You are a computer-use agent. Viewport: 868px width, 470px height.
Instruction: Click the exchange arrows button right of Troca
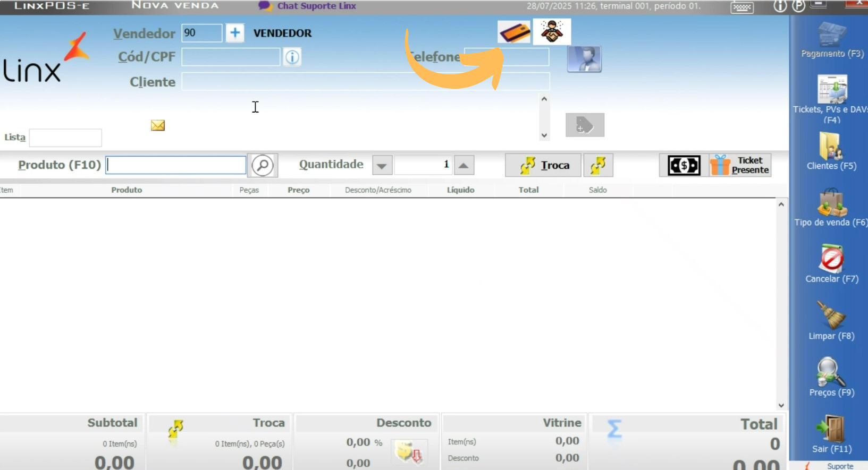(x=599, y=165)
